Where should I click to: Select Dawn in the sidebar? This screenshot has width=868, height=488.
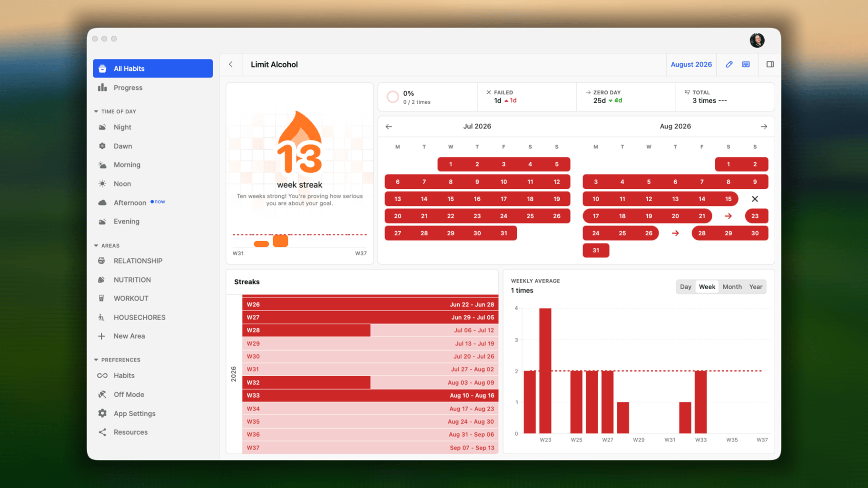[153, 146]
